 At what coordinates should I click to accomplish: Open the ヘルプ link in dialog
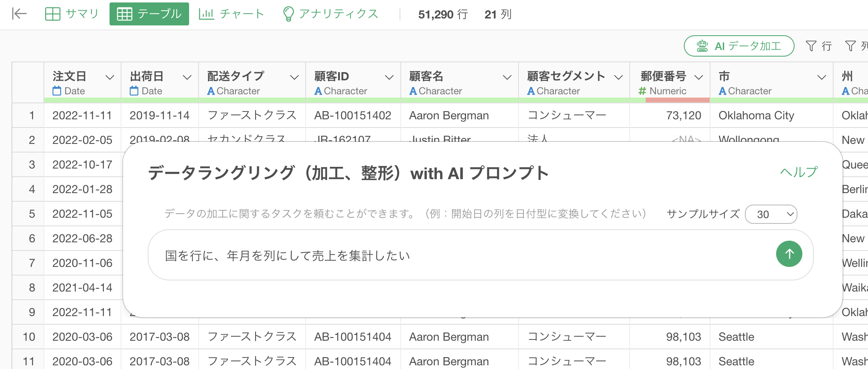click(x=798, y=172)
